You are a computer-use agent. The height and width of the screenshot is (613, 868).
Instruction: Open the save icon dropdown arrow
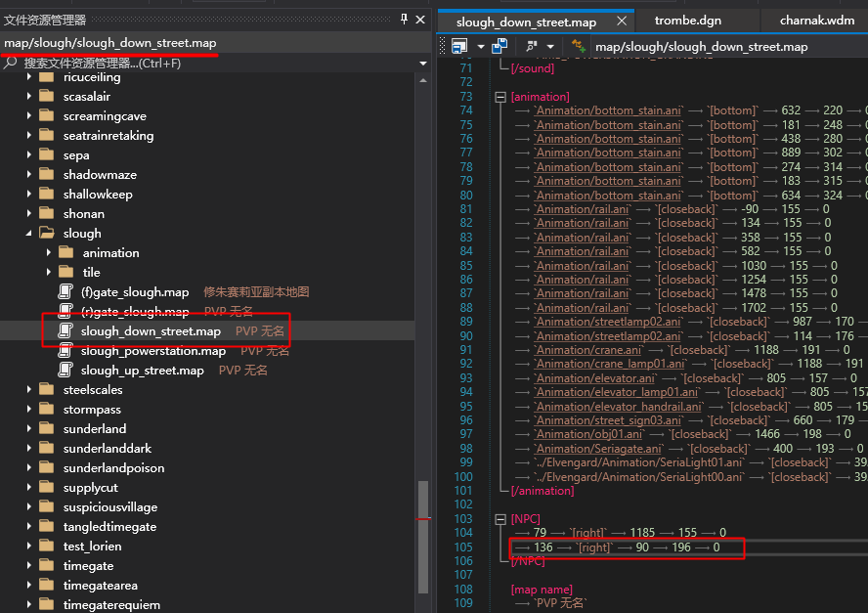(x=481, y=47)
